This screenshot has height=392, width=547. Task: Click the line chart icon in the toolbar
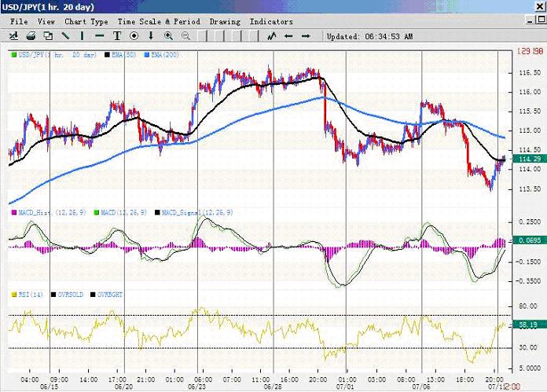[272, 36]
